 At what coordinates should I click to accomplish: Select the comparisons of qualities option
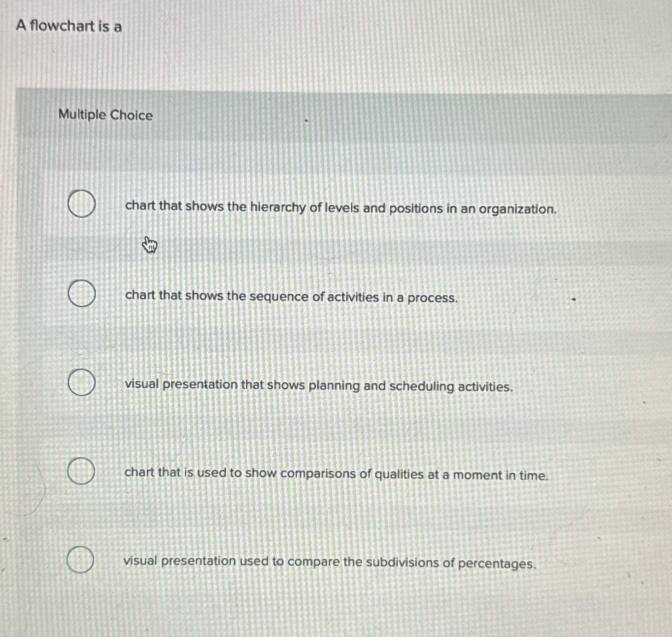coord(81,472)
